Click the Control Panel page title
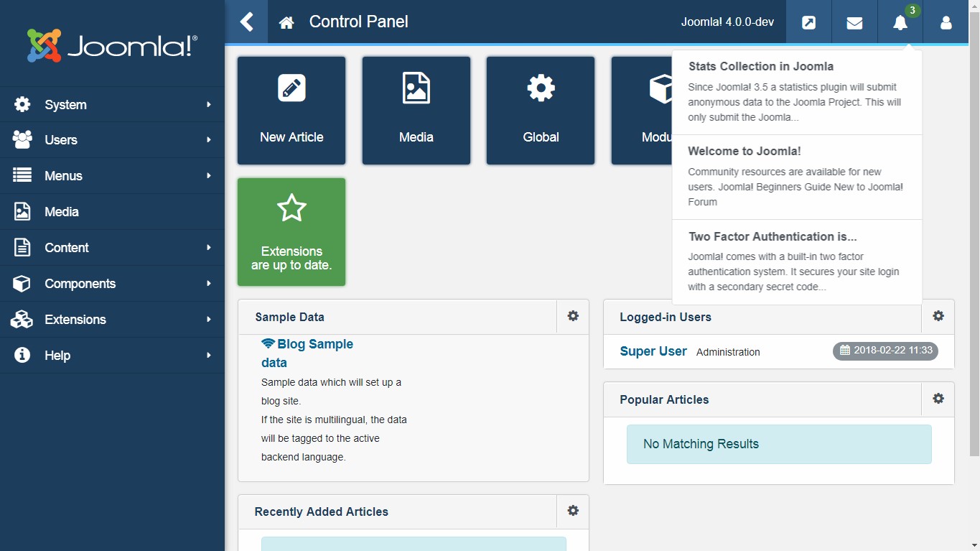This screenshot has width=980, height=551. [x=359, y=22]
